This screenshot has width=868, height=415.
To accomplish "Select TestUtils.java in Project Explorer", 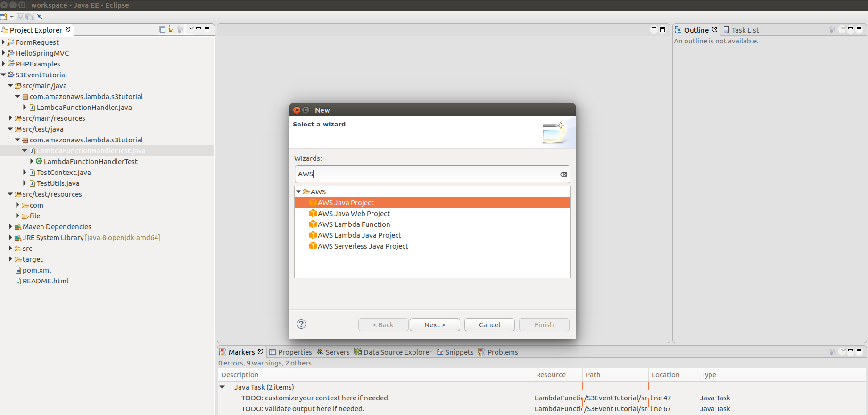I will (58, 183).
